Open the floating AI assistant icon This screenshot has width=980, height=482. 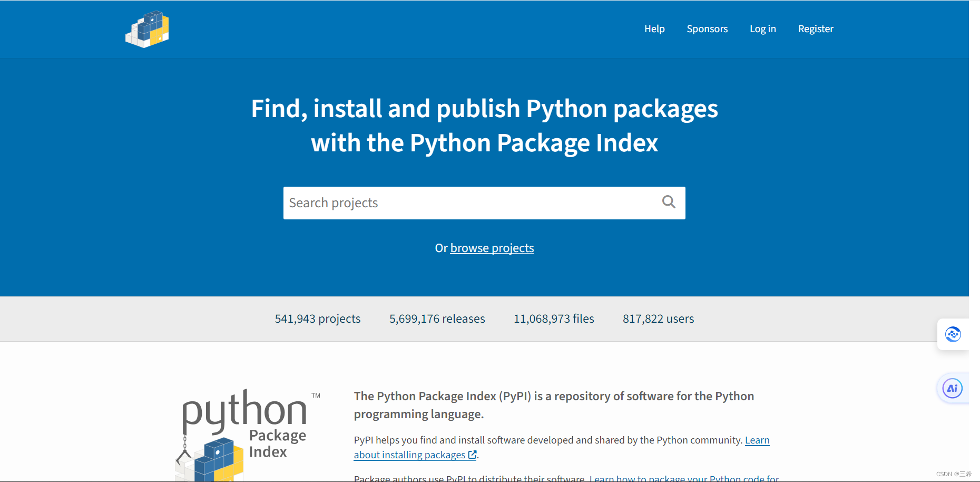[x=952, y=389]
